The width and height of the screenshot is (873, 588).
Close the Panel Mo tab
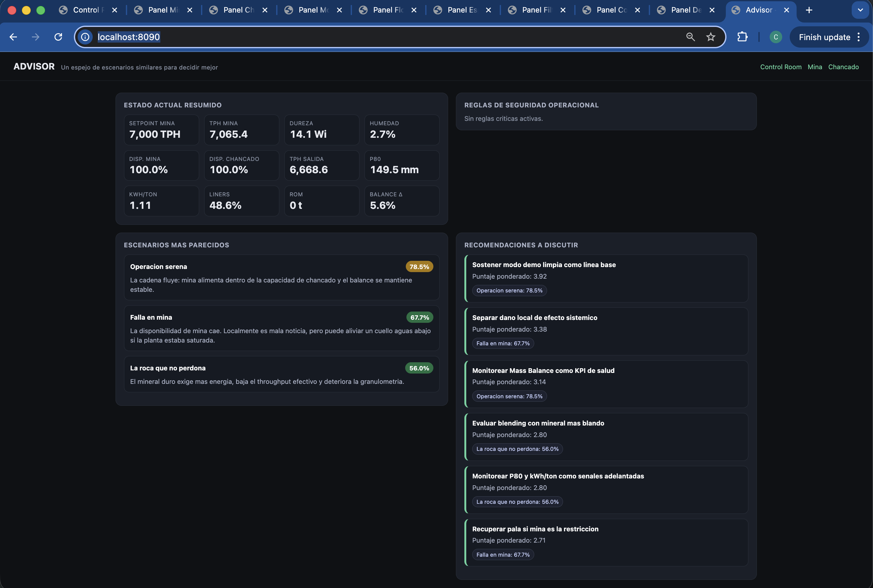pos(339,10)
